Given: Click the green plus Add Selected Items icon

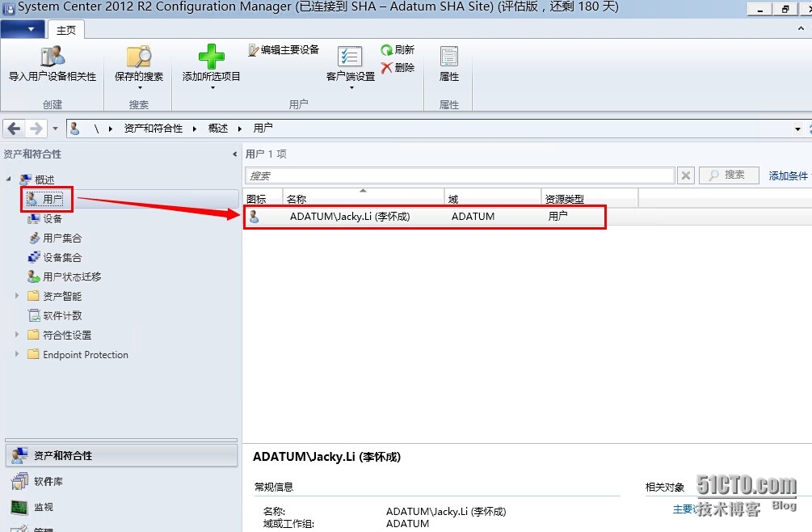Looking at the screenshot, I should (212, 56).
